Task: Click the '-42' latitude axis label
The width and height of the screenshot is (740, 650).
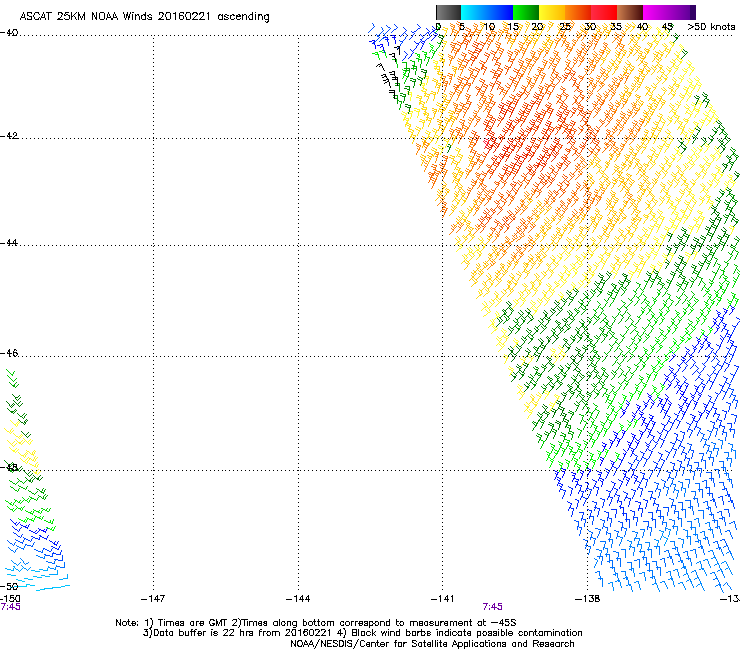Action: 9,136
